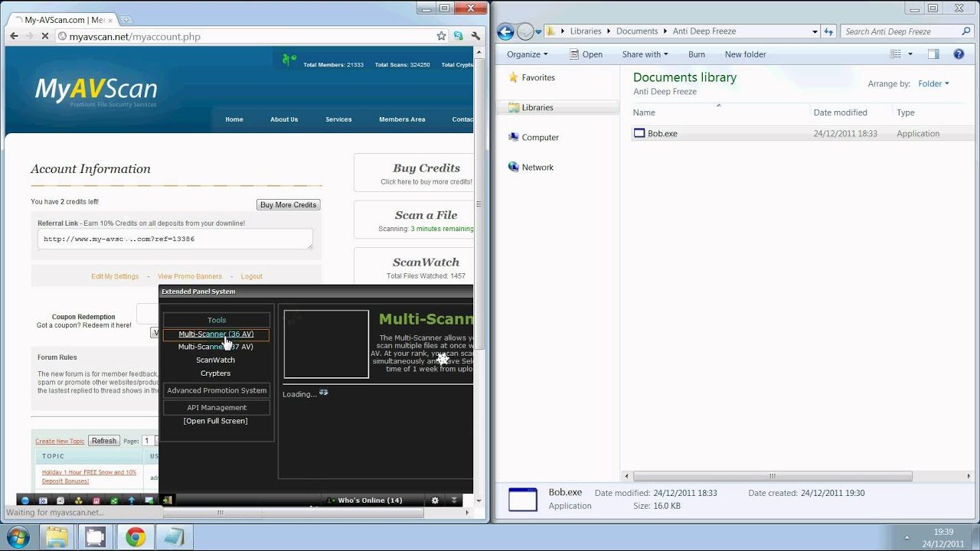Refresh the forum topic list

coord(104,441)
